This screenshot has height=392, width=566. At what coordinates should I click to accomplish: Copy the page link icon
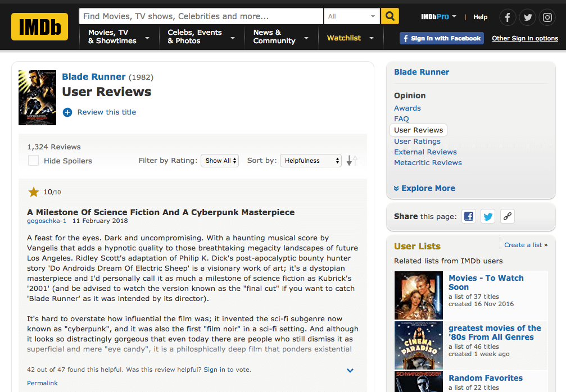click(x=507, y=216)
